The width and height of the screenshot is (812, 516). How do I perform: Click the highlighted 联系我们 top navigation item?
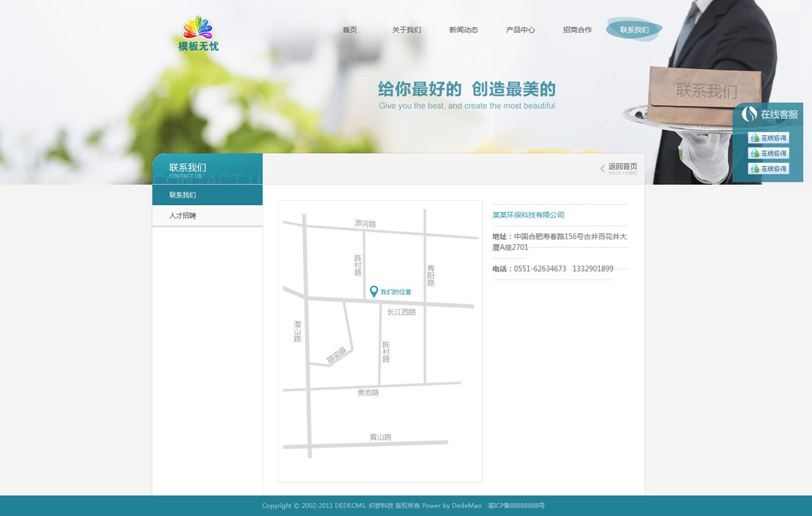(634, 30)
